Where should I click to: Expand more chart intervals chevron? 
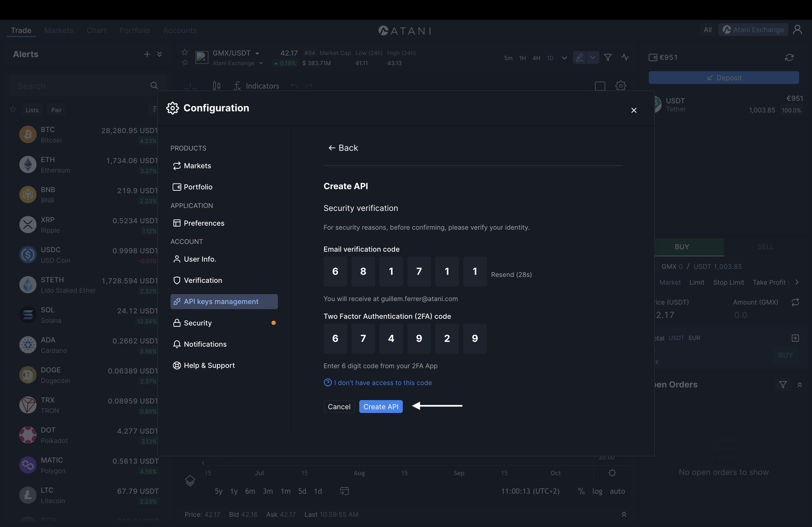(564, 58)
